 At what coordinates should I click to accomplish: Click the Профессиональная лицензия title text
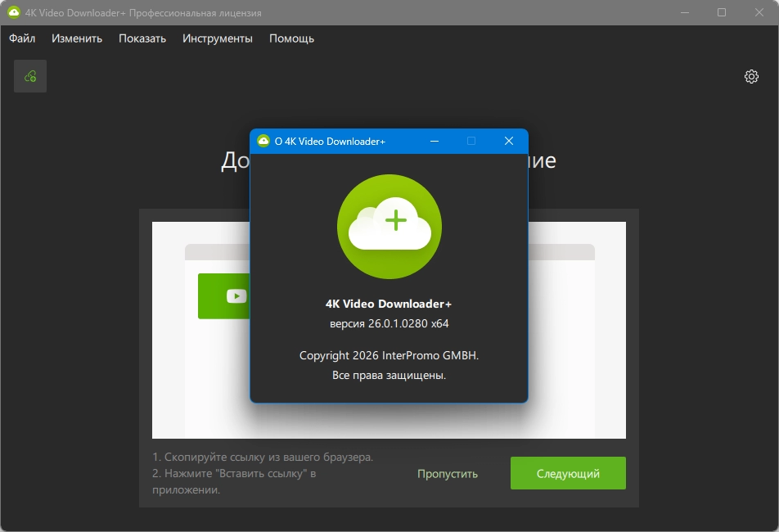[196, 13]
